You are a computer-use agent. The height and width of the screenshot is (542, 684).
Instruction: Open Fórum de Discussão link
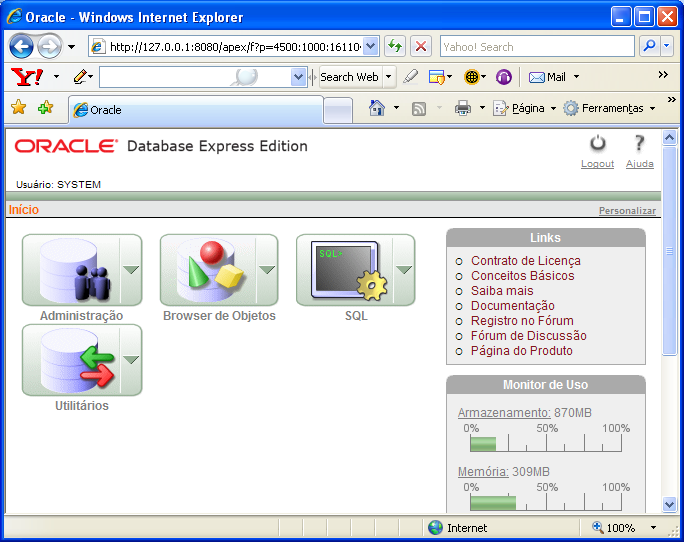(x=528, y=336)
